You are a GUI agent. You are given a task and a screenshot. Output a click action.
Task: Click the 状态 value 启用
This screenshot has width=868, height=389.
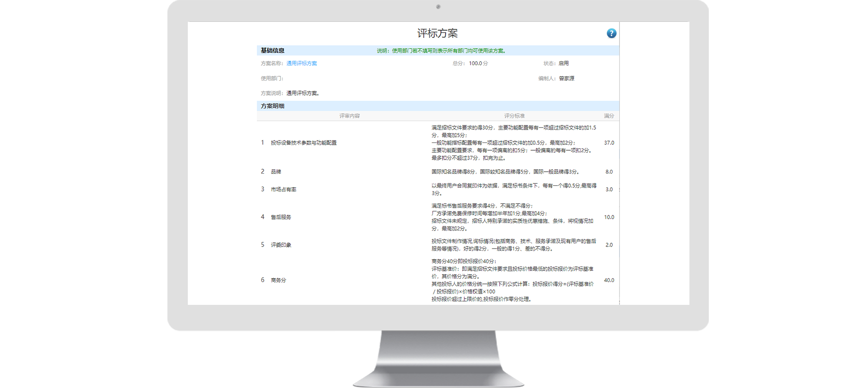563,63
